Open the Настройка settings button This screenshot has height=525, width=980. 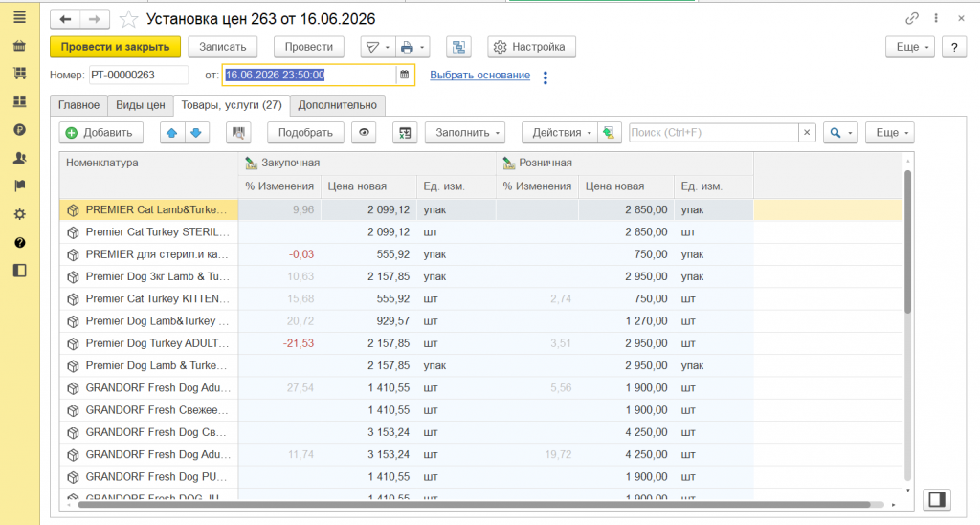[x=531, y=47]
